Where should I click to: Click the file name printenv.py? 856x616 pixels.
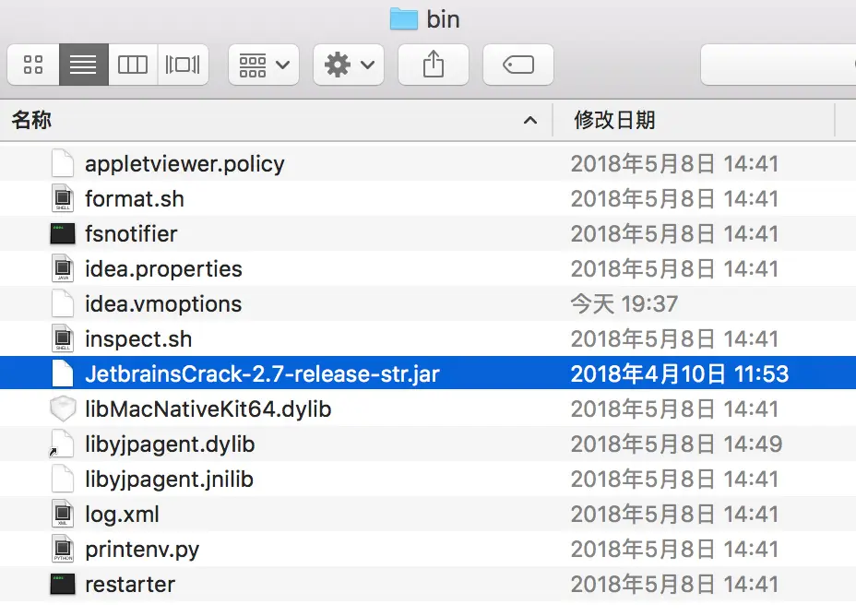click(142, 550)
